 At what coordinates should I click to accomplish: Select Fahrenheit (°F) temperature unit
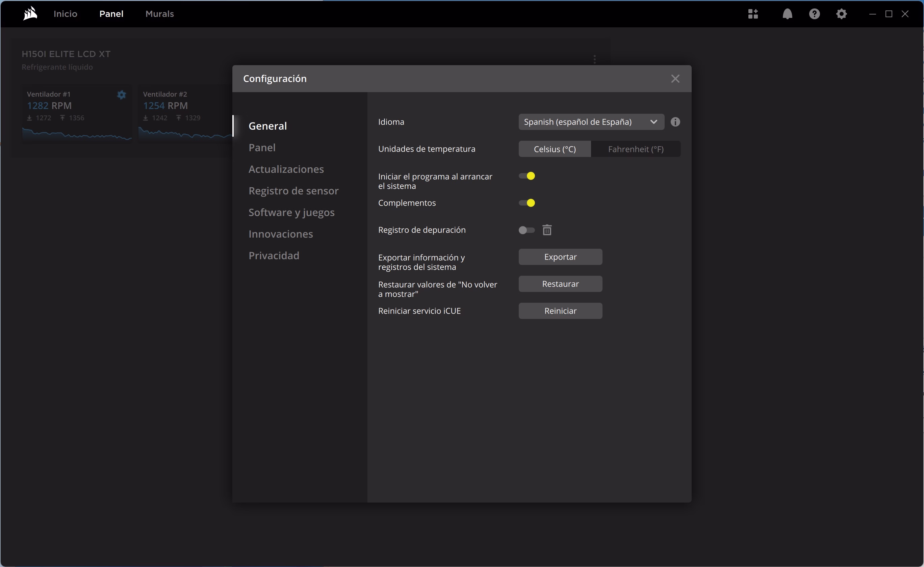(636, 149)
